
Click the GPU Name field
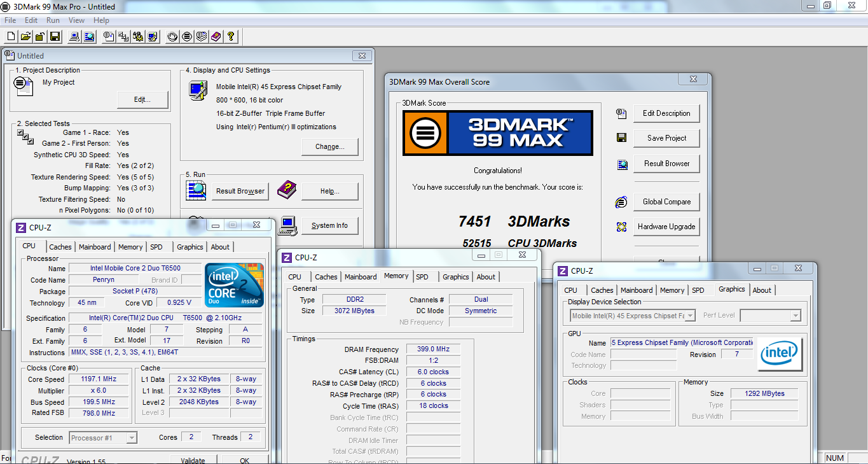tap(681, 343)
